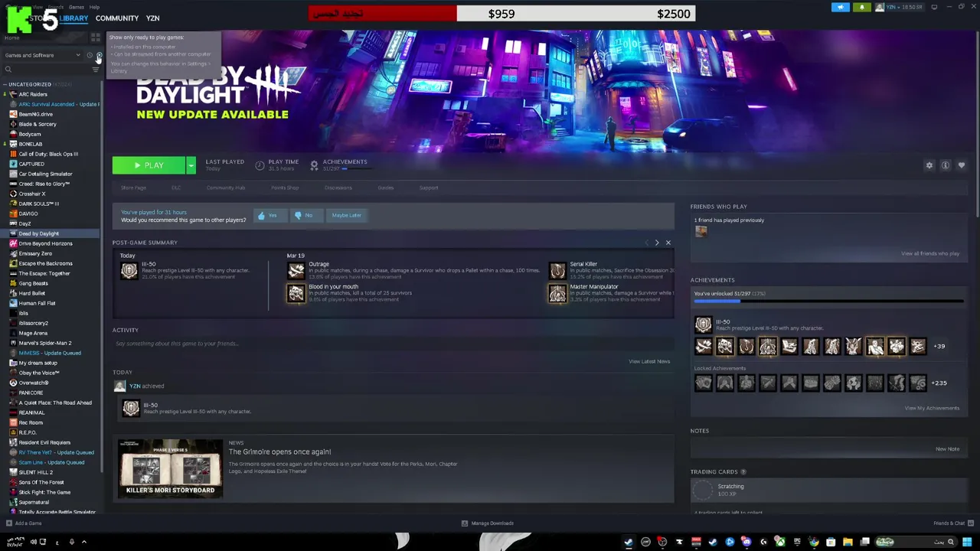Open Manage Downloads at bottom bar
980x551 pixels.
(488, 523)
